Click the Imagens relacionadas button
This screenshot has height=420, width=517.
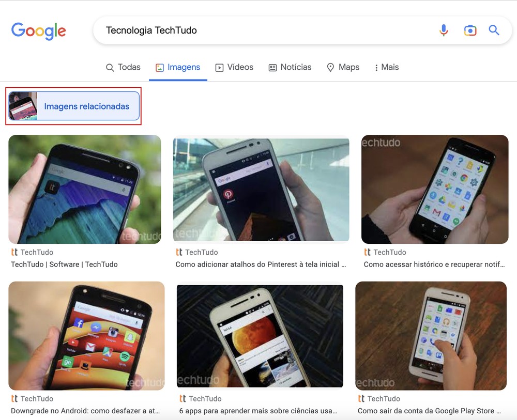pyautogui.click(x=73, y=106)
